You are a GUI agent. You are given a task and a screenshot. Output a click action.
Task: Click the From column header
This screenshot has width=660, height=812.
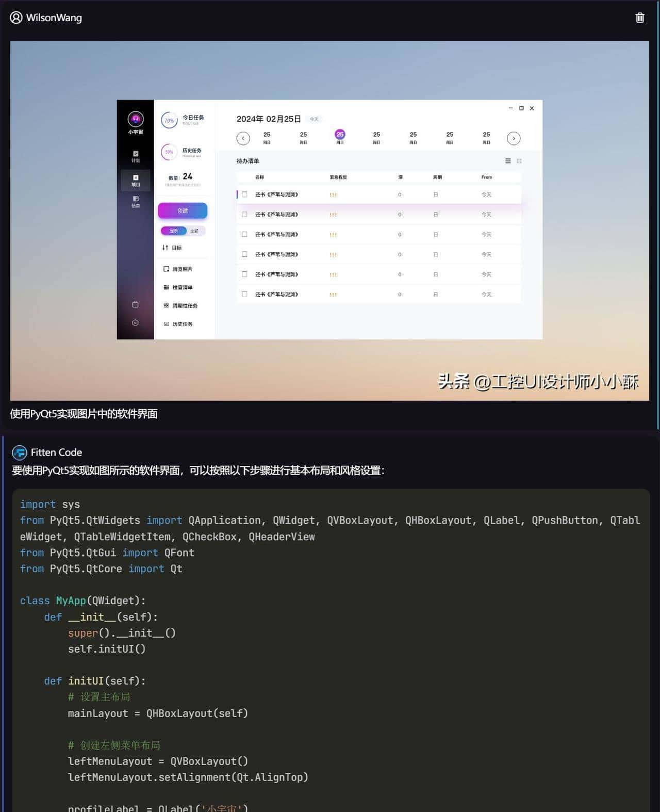[x=487, y=177]
